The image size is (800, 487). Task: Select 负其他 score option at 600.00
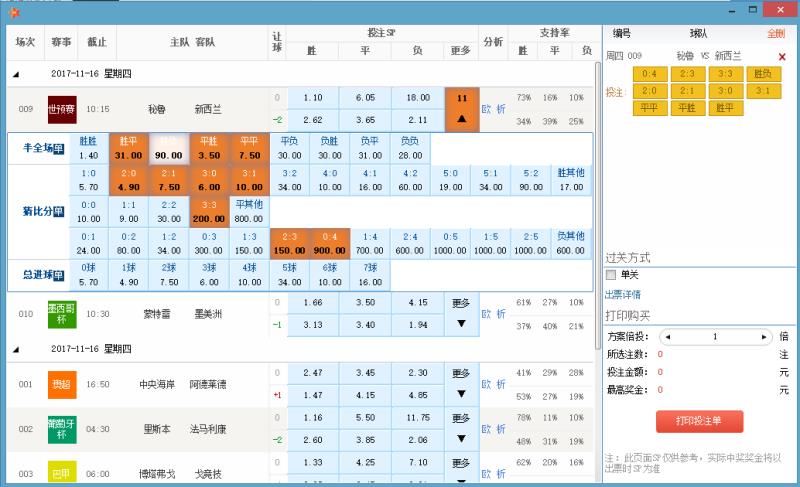tap(572, 244)
